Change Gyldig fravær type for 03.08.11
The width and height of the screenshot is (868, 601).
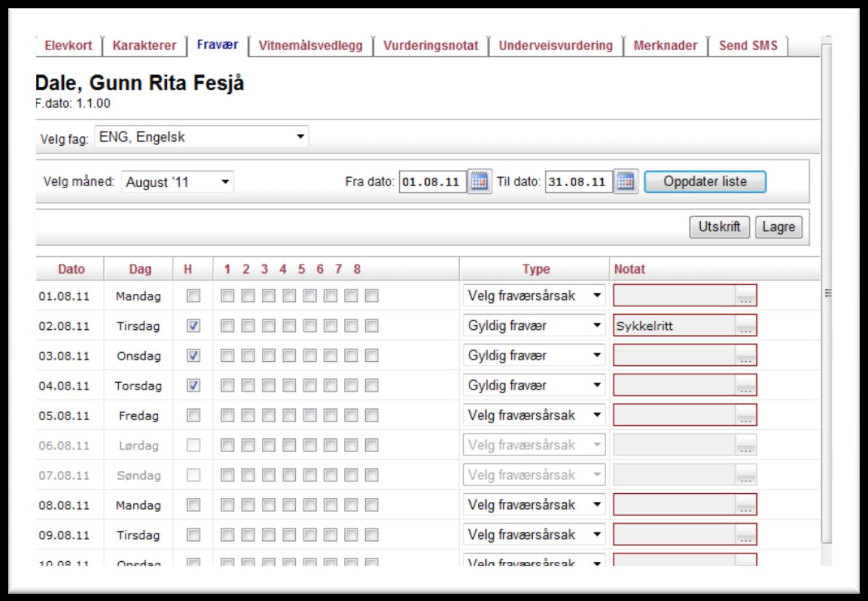(x=534, y=356)
